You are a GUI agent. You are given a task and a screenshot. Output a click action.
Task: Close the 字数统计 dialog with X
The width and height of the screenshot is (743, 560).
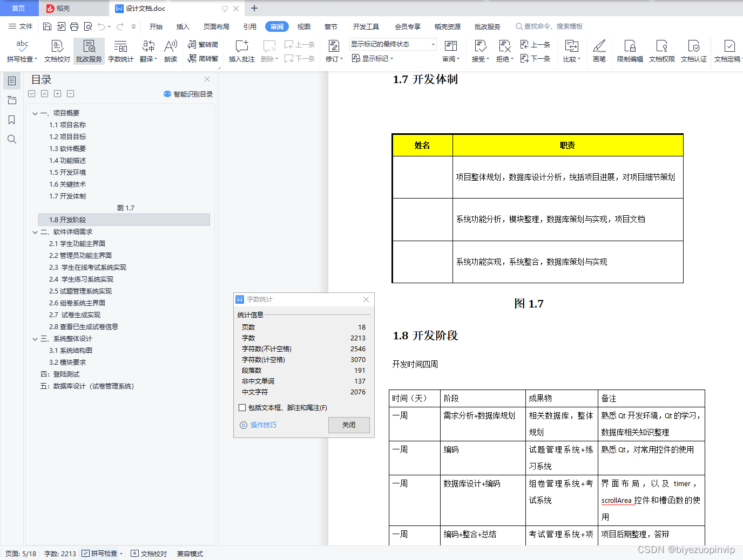click(366, 299)
